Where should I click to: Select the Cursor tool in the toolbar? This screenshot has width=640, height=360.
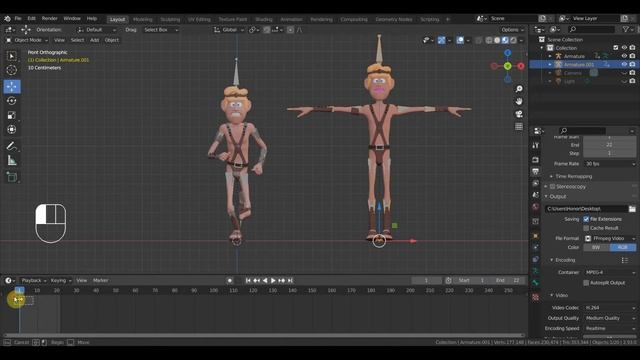pyautogui.click(x=11, y=70)
